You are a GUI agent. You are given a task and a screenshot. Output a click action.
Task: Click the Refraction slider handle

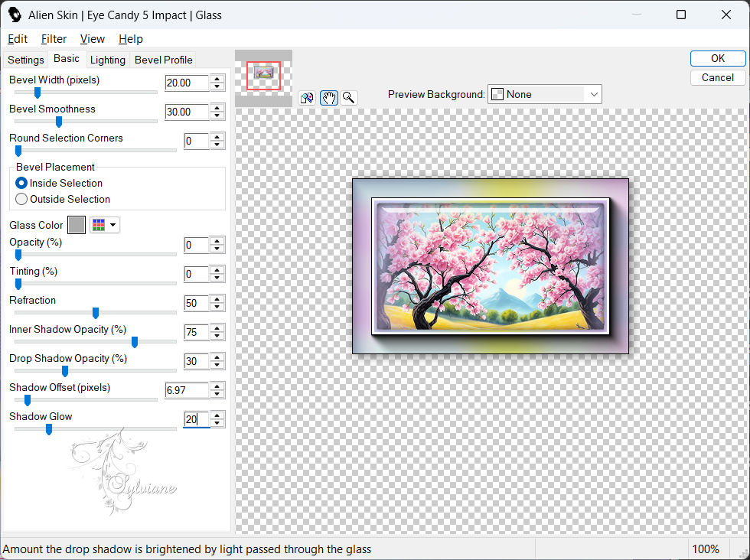pos(96,313)
